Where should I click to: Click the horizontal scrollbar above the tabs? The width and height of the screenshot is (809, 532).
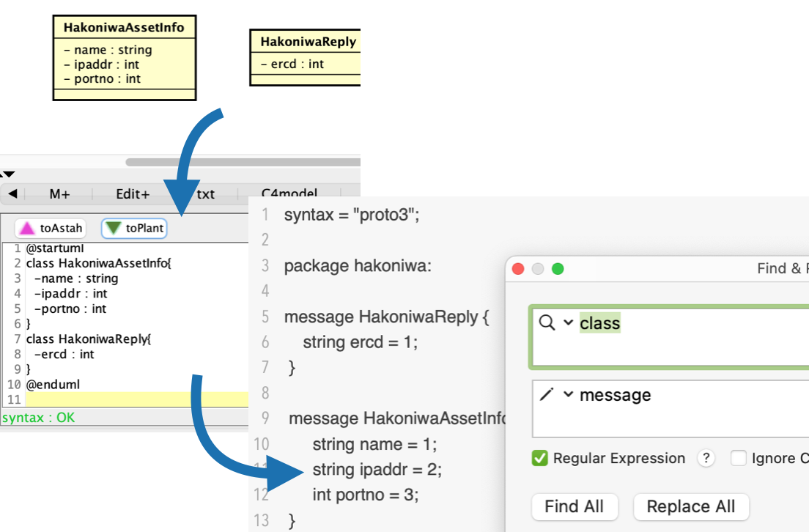point(242,162)
